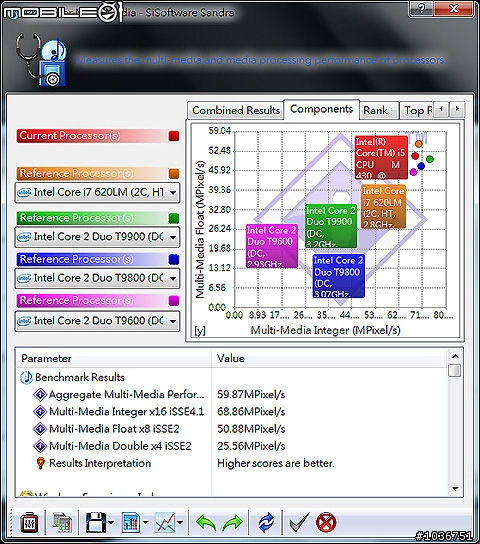Click the tab strip left arrow
Screen dimensions: 480x544
pos(441,110)
